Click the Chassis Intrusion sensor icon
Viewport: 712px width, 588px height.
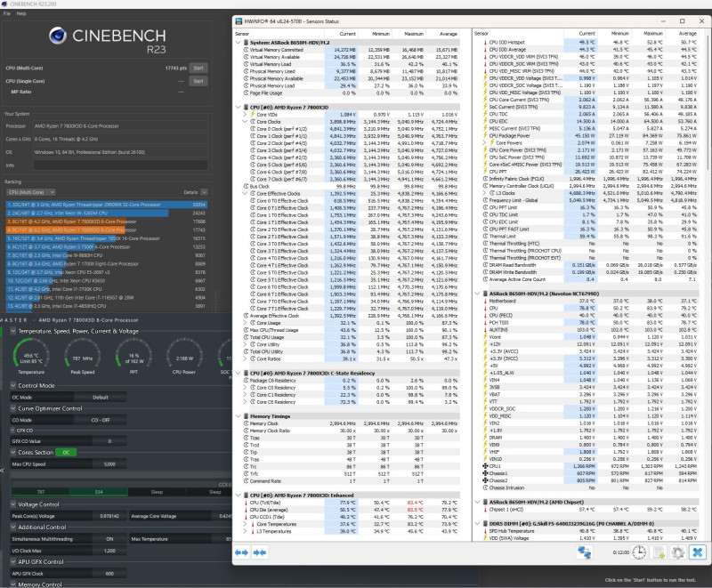point(485,487)
